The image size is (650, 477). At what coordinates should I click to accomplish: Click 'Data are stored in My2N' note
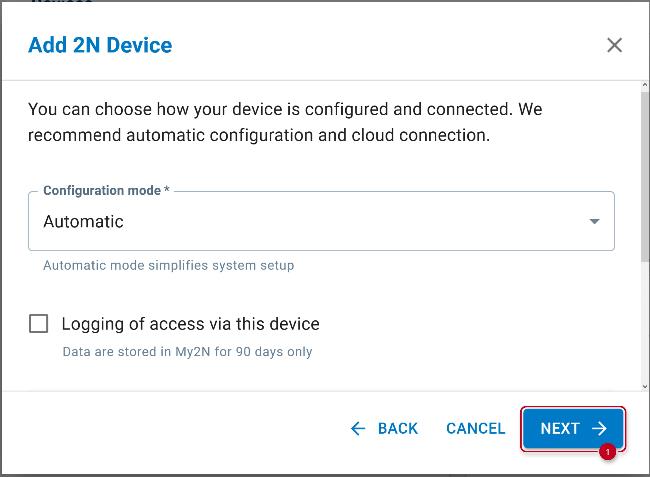coord(187,352)
